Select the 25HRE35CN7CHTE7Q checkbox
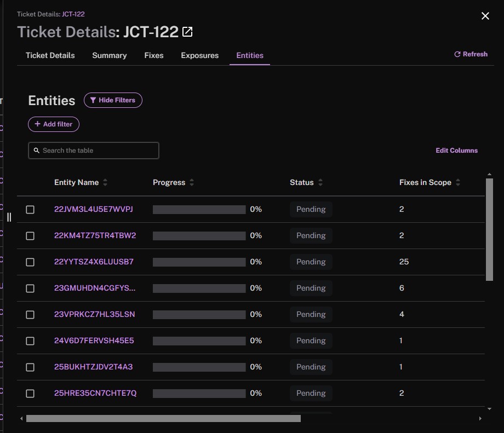This screenshot has width=504, height=433. tap(30, 394)
